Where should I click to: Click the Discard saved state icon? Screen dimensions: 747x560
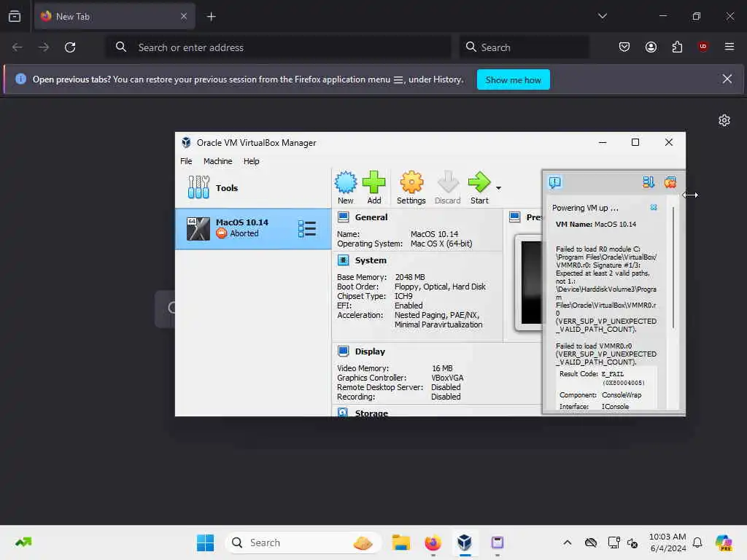click(447, 187)
